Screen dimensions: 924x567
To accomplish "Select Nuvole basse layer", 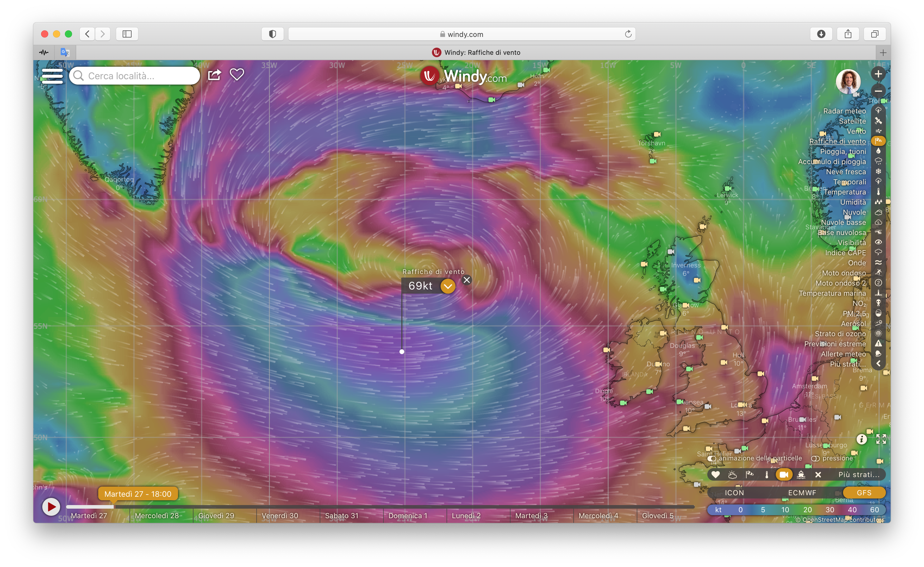I will (843, 222).
